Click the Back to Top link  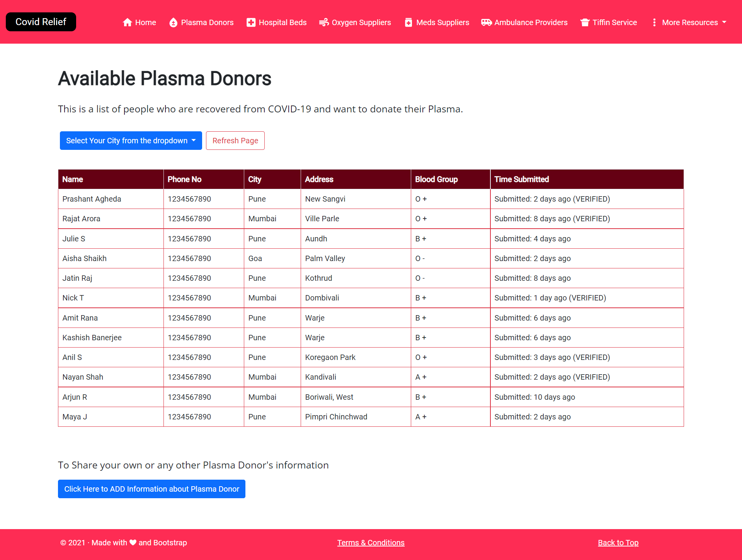[x=618, y=543]
